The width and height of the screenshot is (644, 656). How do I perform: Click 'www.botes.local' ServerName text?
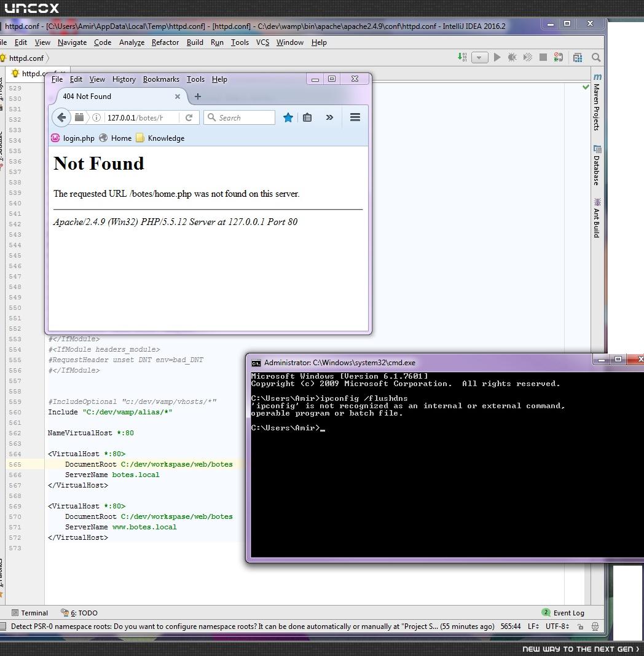pyautogui.click(x=144, y=527)
